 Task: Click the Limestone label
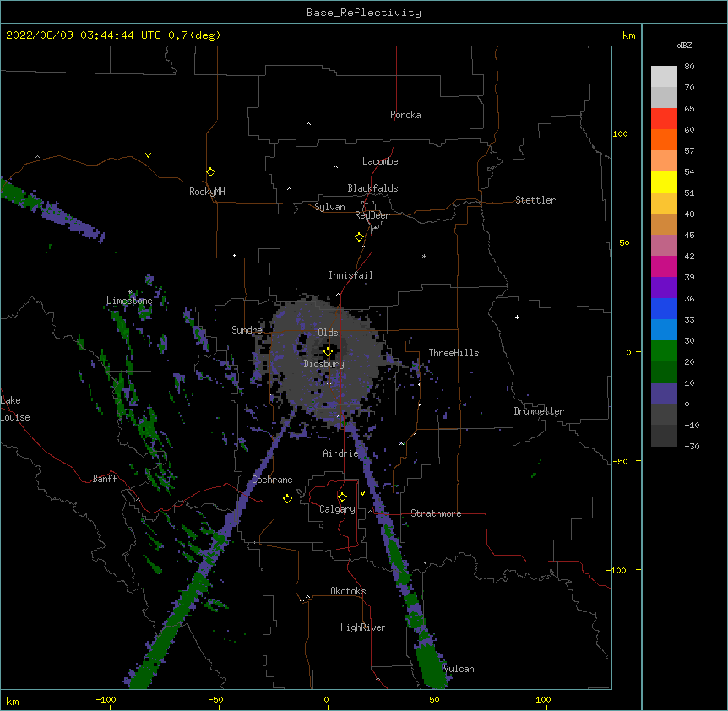coord(129,301)
